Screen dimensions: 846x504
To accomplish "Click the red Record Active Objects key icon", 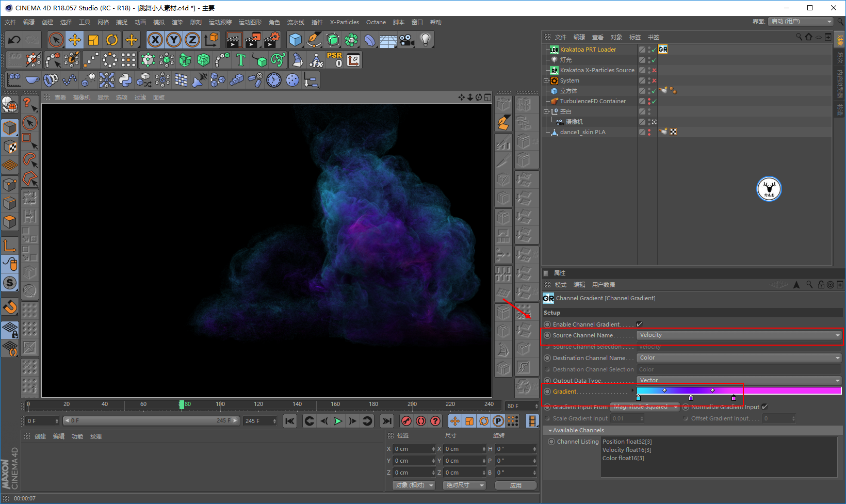I will tap(406, 421).
